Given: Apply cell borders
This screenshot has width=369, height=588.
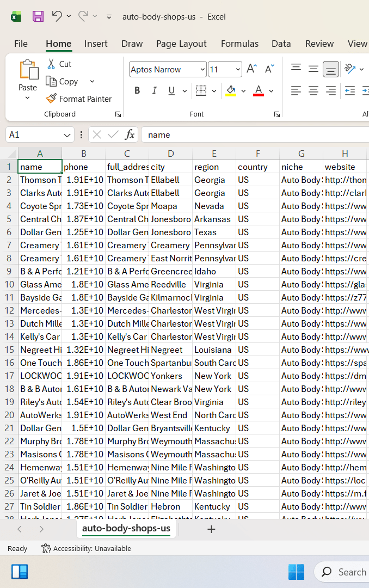Looking at the screenshot, I should pyautogui.click(x=201, y=90).
